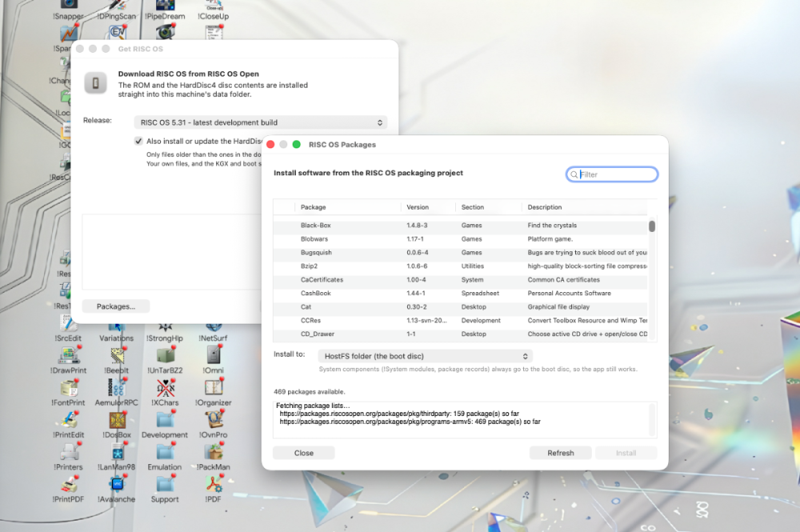The image size is (800, 532).
Task: Open the !PrintEdit icon
Action: 68,420
